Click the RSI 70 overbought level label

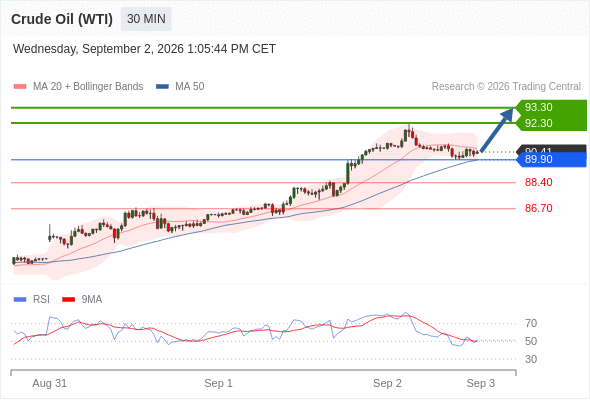(x=531, y=323)
